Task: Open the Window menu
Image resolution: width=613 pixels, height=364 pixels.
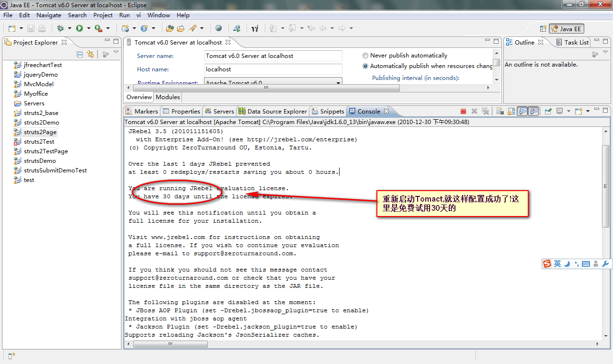Action: click(159, 15)
